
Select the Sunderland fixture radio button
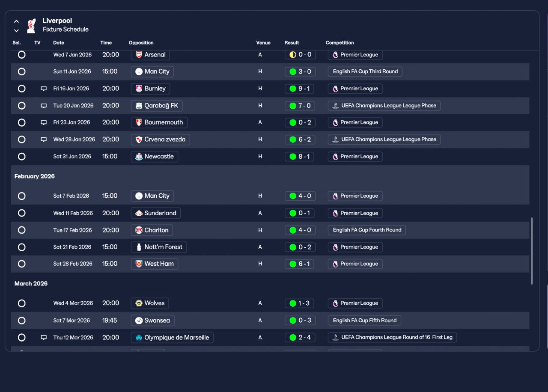22,213
